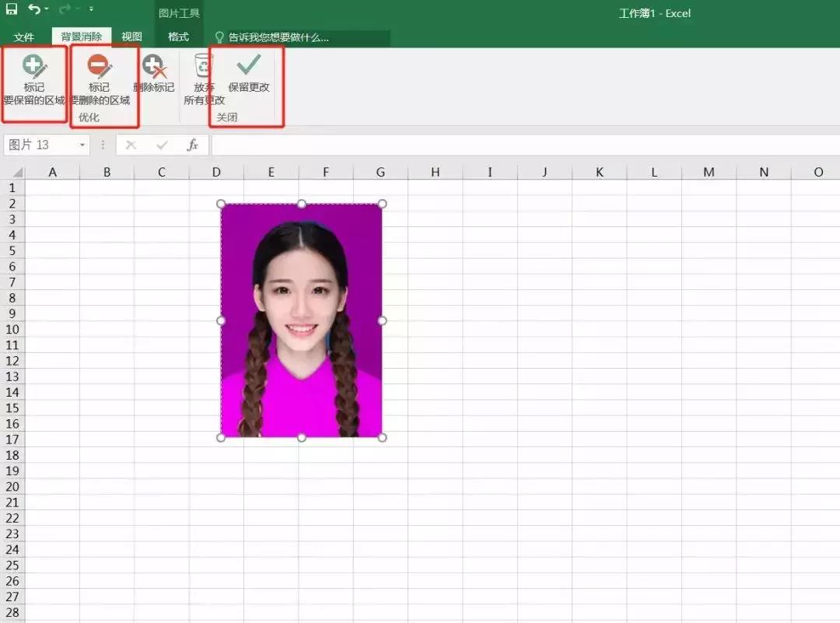
Task: Select row 5 header
Action: pyautogui.click(x=12, y=250)
